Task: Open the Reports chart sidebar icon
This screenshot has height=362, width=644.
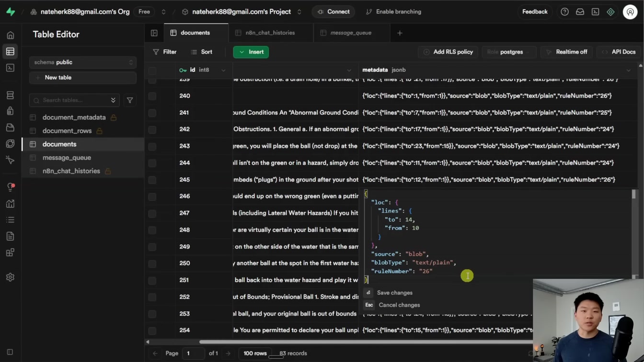Action: coord(10,204)
